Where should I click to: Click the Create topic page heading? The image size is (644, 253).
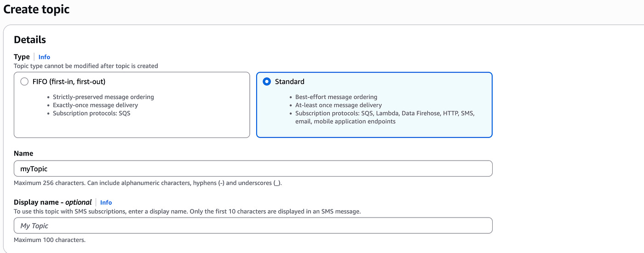(37, 9)
